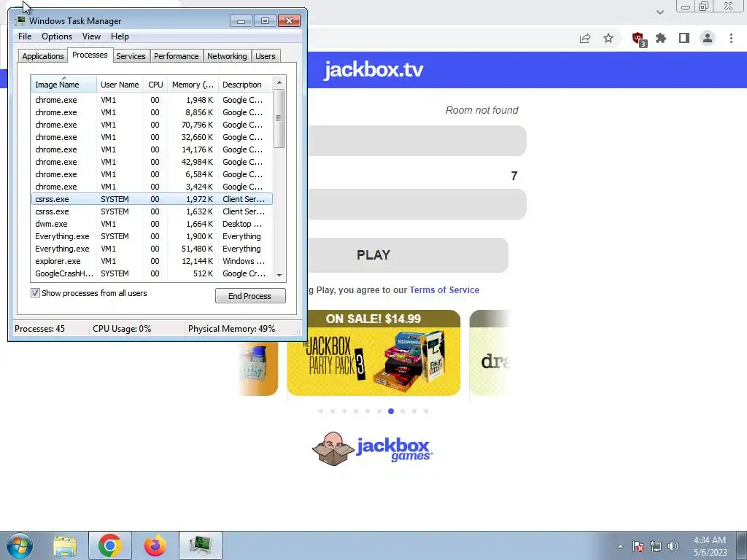
Task: Click the Jackbox Party Pack 3 sale banner
Action: [x=373, y=353]
